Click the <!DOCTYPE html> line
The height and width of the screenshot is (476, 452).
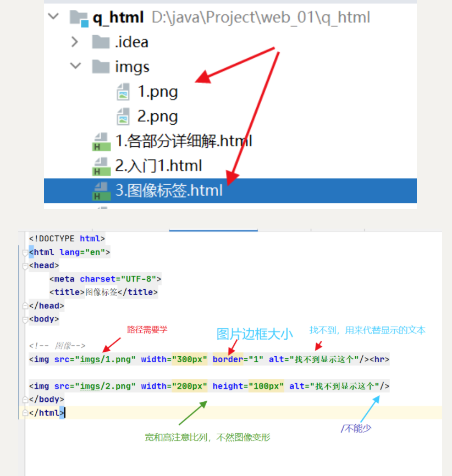tap(67, 239)
